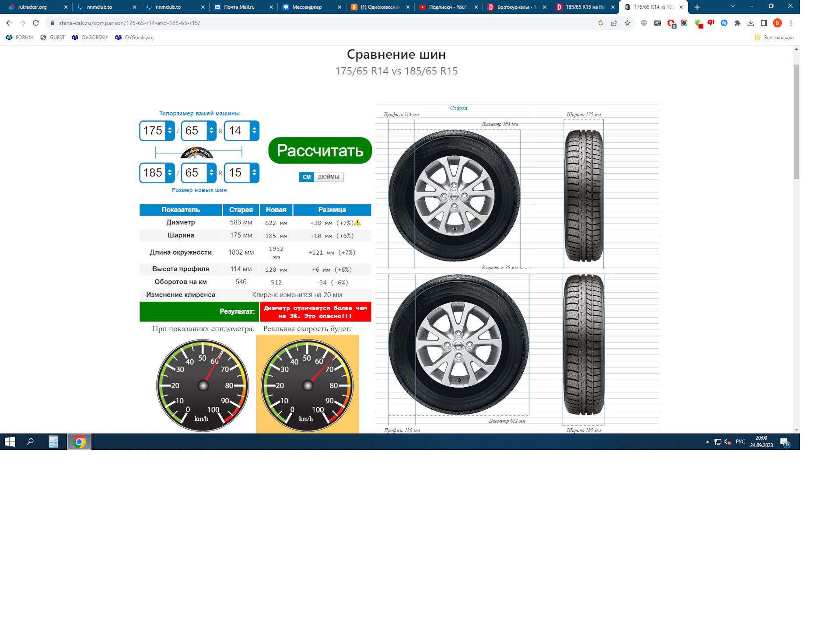The image size is (840, 630).
Task: Click the share page icon in address bar
Action: [x=614, y=23]
